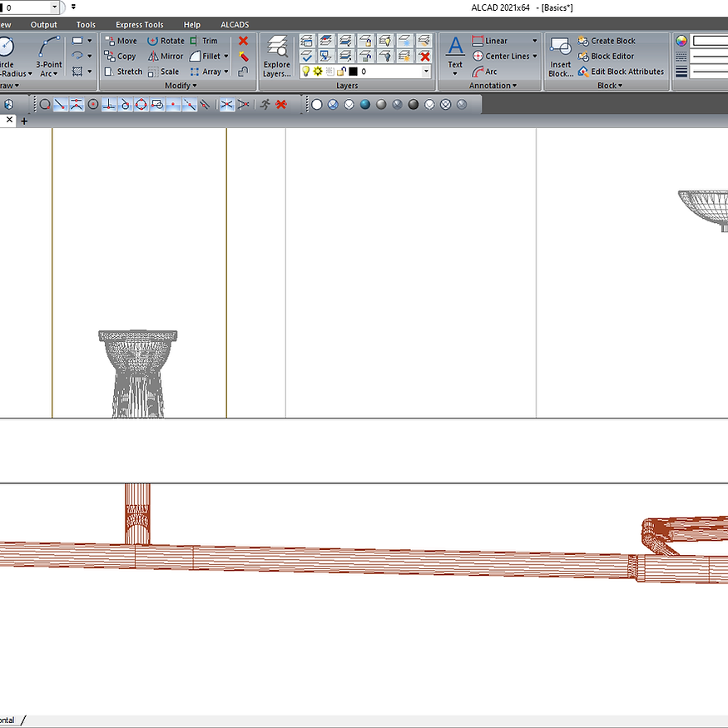
Task: Click the Fillet button
Action: 205,57
